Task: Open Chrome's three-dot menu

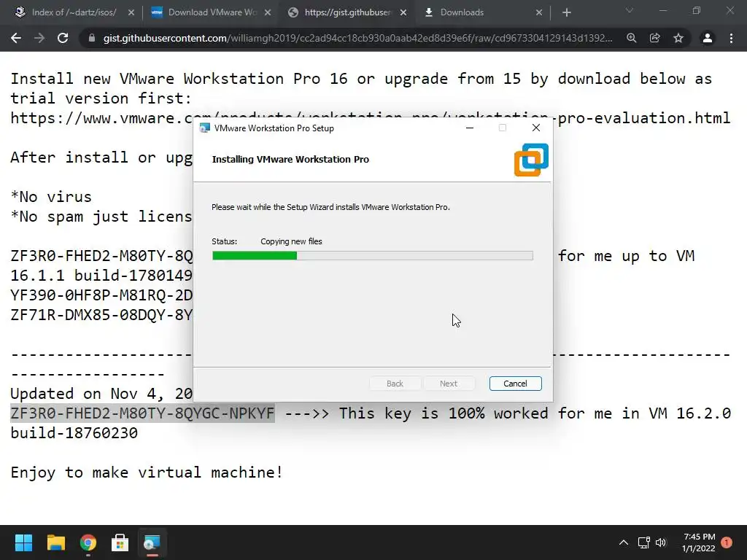Action: click(731, 38)
